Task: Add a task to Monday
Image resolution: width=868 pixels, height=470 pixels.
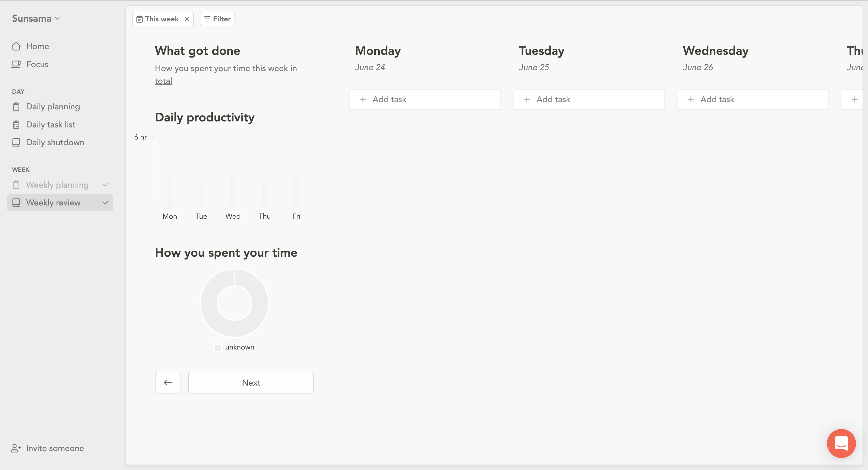Action: (x=425, y=99)
